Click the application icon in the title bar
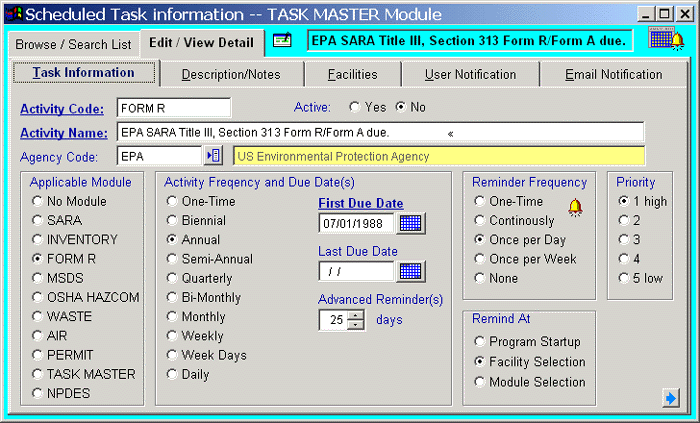 click(x=12, y=14)
